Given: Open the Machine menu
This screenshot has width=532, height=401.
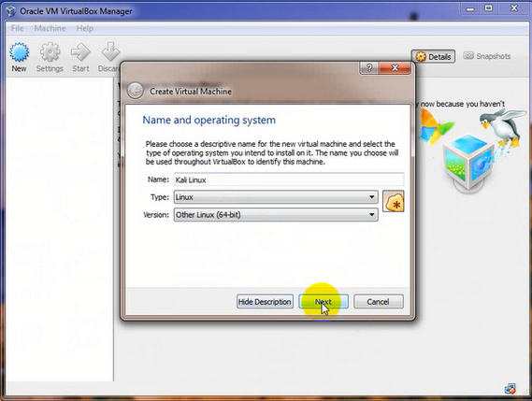Looking at the screenshot, I should point(50,28).
